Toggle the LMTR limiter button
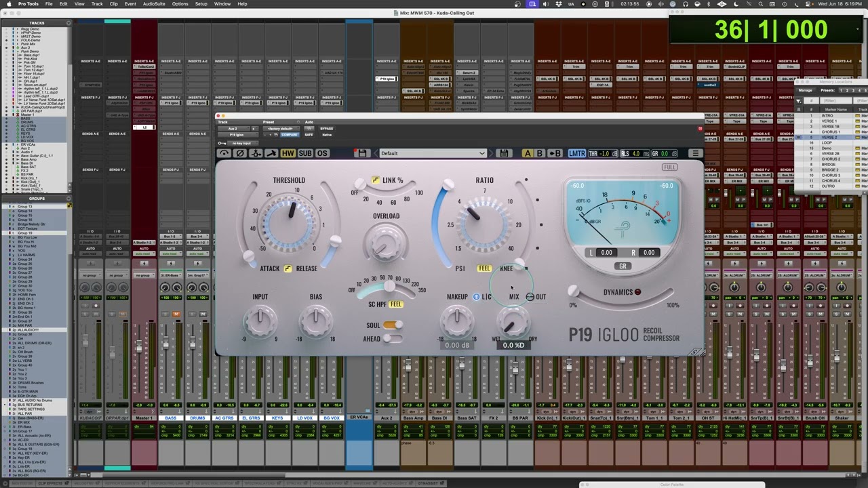The width and height of the screenshot is (868, 488). [x=576, y=153]
